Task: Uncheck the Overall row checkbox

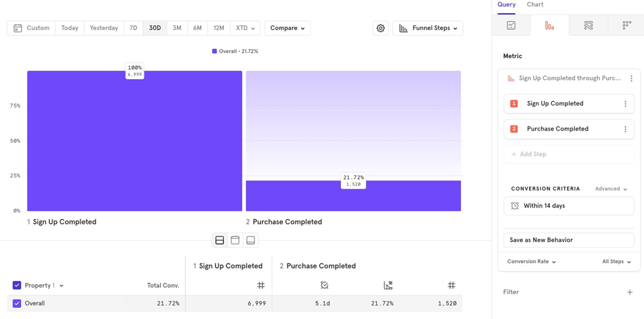Action: (x=17, y=303)
